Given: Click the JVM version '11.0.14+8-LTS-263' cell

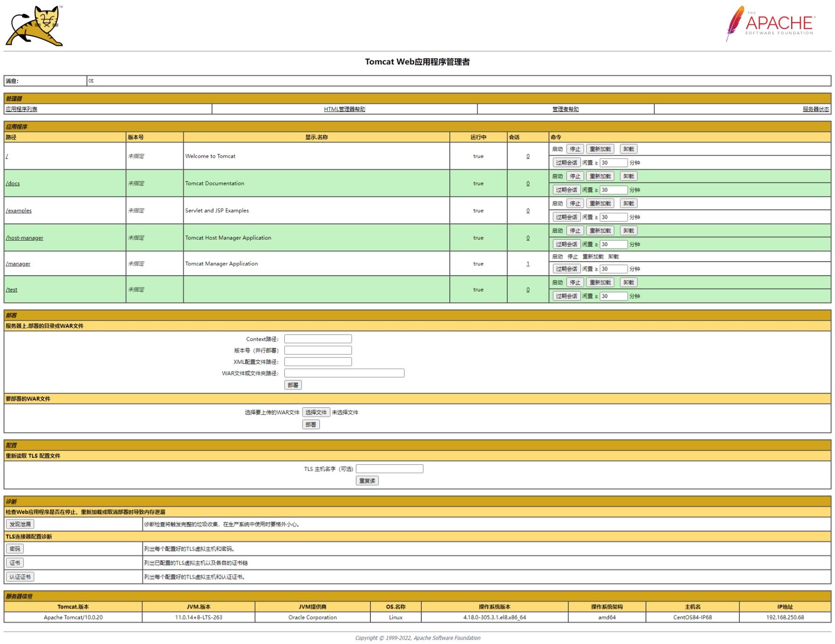Looking at the screenshot, I should (x=198, y=617).
